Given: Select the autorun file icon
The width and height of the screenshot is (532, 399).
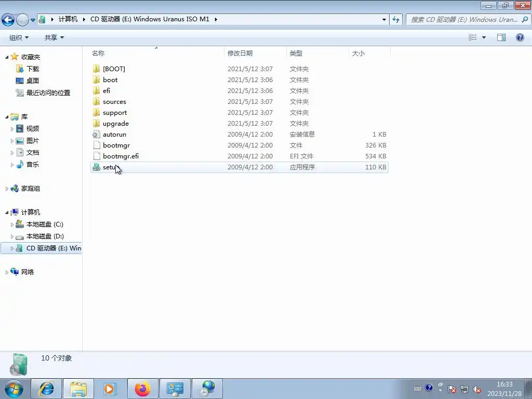Looking at the screenshot, I should (x=96, y=135).
